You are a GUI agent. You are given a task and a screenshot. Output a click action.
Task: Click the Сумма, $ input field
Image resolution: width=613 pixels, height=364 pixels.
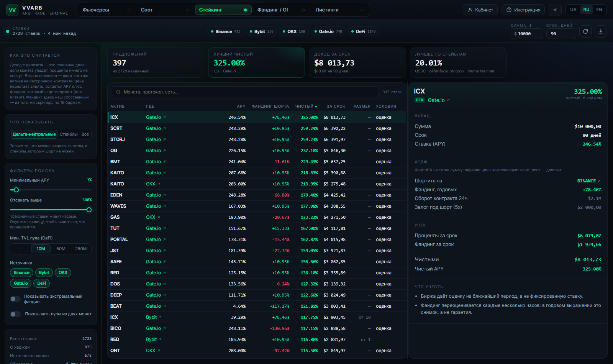(527, 34)
